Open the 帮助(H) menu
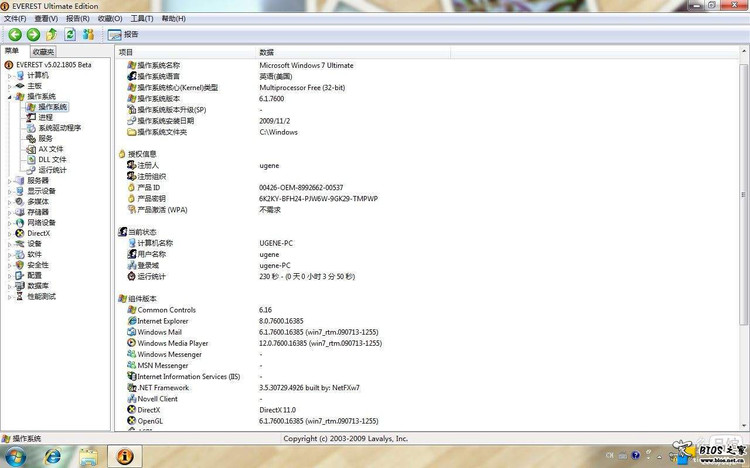This screenshot has height=468, width=750. [x=174, y=19]
